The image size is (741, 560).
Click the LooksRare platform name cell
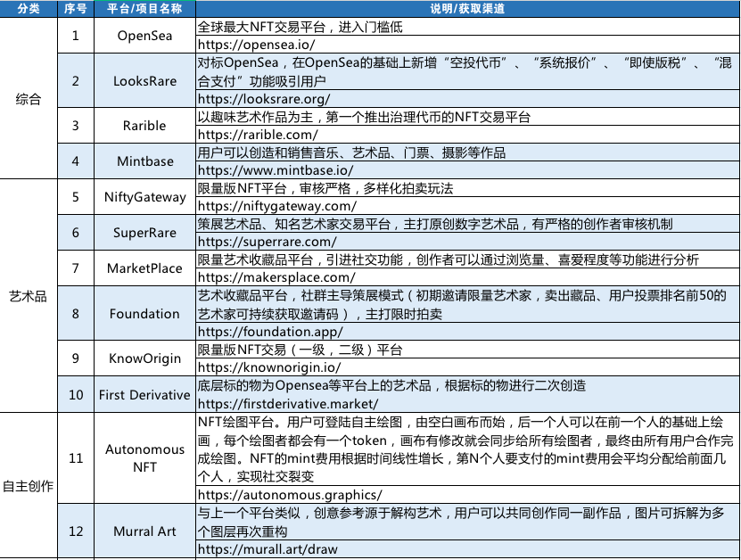(x=144, y=81)
